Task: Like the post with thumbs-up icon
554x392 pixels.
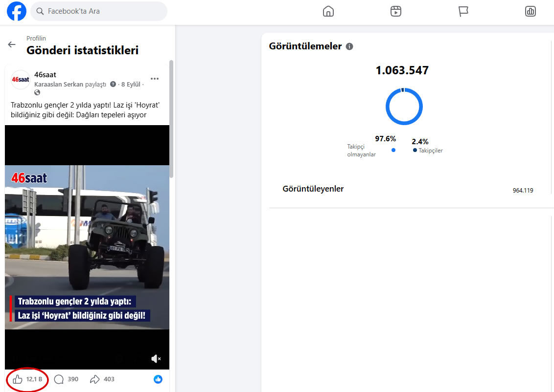Action: coord(17,379)
